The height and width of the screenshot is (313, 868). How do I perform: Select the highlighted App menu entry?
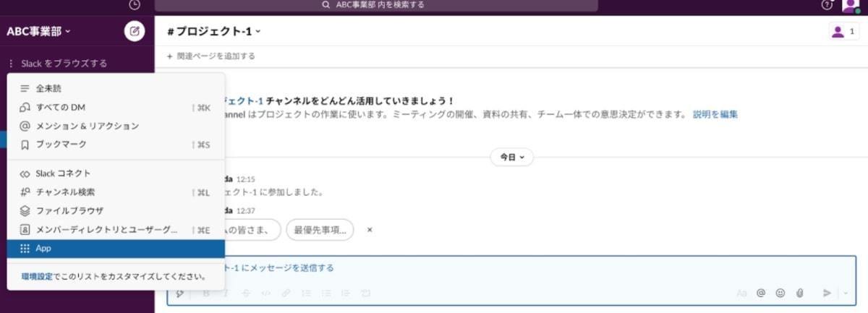click(x=116, y=249)
